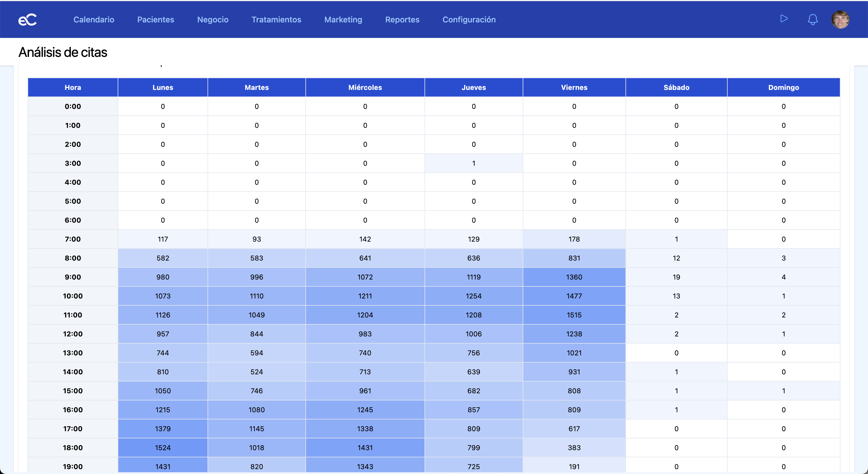Go to the Pacientes section
868x474 pixels.
155,20
